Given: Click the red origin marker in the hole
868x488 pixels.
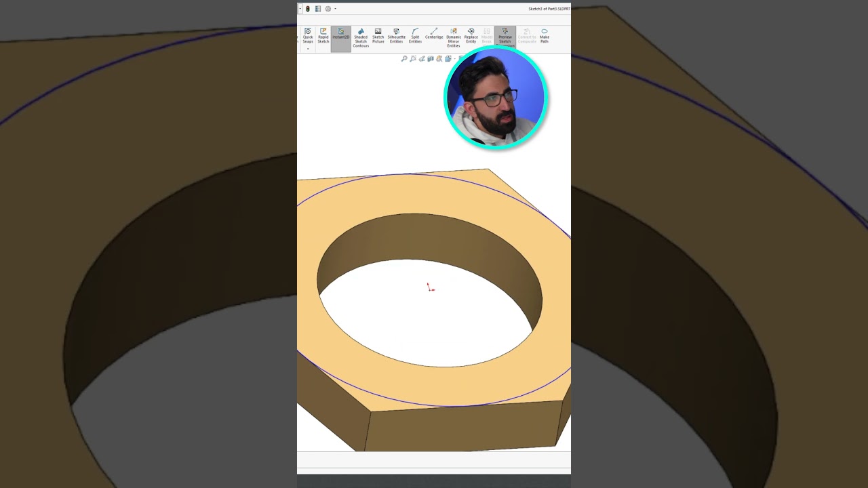Looking at the screenshot, I should click(x=430, y=288).
